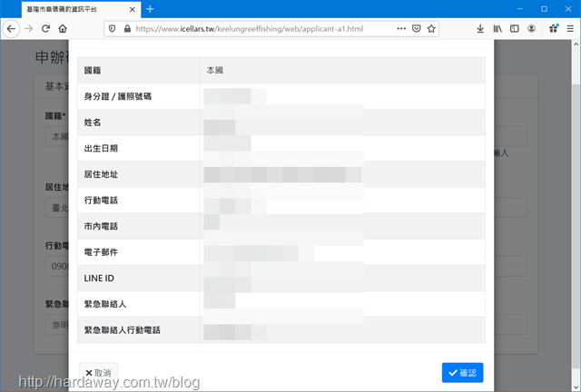Image resolution: width=581 pixels, height=392 pixels.
Task: Close the 基隆市島礁磯釣資訊平台 tab
Action: pos(133,10)
